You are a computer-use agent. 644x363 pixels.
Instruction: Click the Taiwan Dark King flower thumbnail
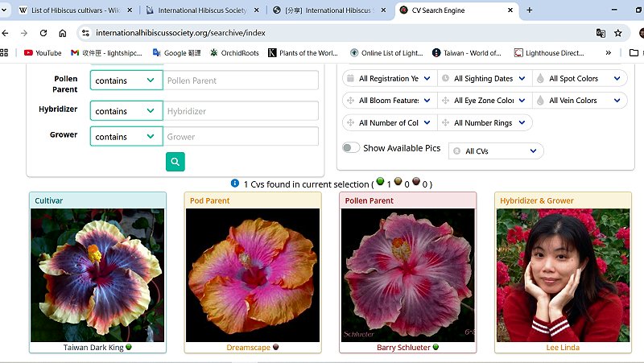click(97, 274)
